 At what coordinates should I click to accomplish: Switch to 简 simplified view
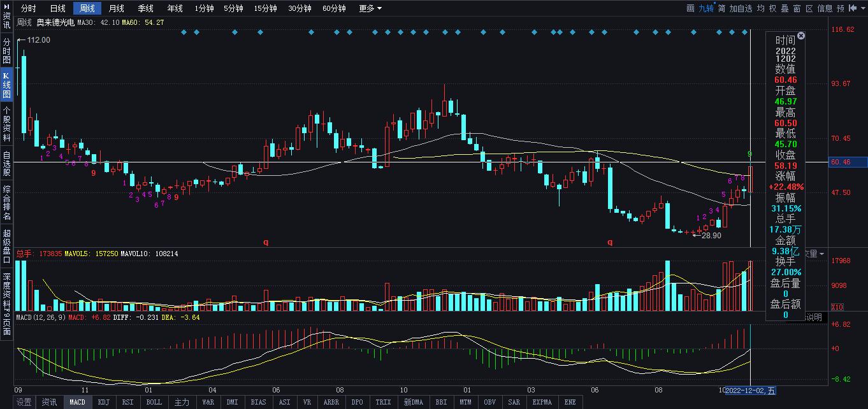tap(721, 8)
